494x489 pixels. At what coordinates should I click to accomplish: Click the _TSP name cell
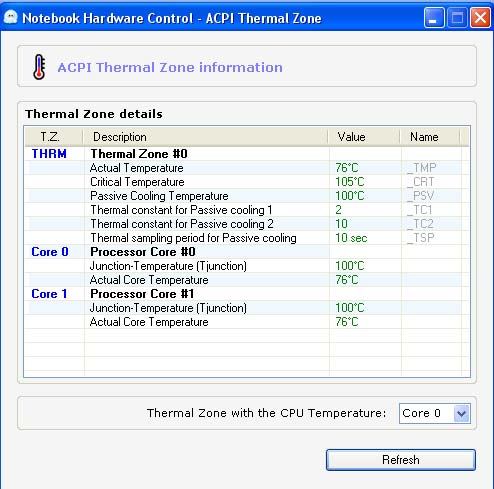pos(420,238)
